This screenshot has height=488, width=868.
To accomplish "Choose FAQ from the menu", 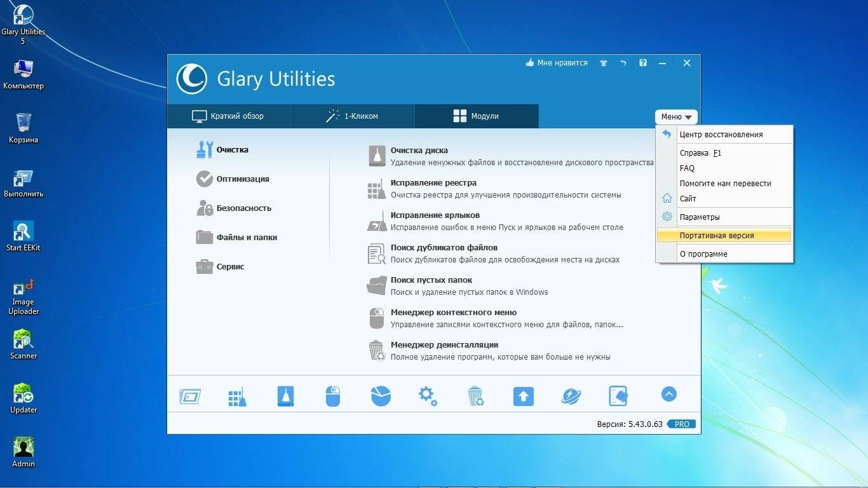I will click(725, 168).
